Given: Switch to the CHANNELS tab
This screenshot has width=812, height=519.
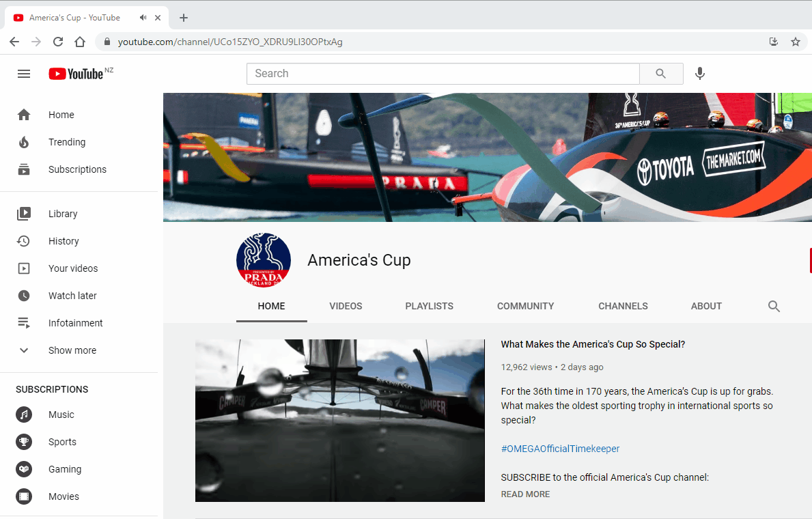Looking at the screenshot, I should (623, 306).
